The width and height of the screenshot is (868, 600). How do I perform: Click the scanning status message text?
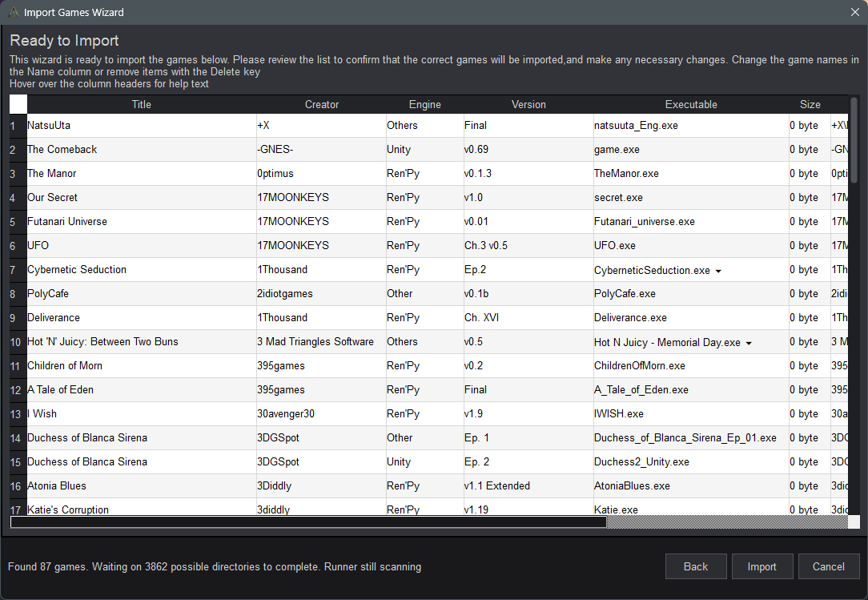pos(215,567)
